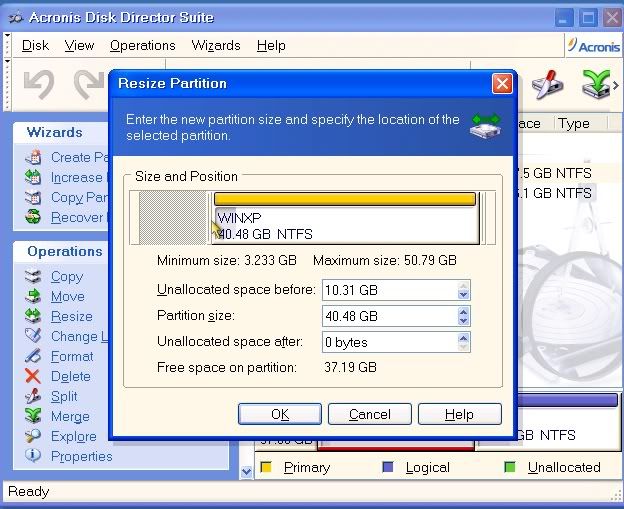Click the Recover Partitions wizard icon
This screenshot has width=624, height=509.
[x=33, y=217]
